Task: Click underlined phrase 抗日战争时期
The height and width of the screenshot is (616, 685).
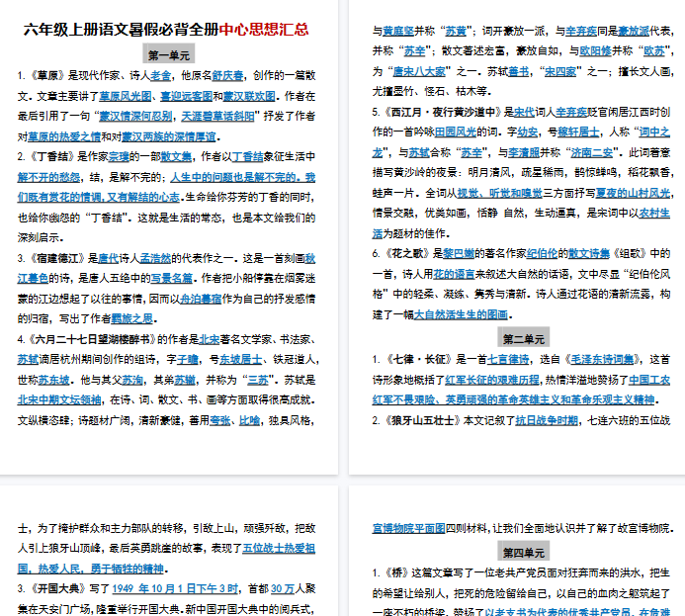Action: pos(547,420)
